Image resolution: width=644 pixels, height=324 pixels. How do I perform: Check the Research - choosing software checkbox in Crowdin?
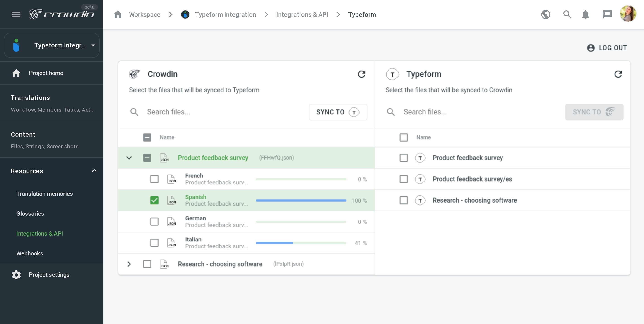tap(147, 264)
